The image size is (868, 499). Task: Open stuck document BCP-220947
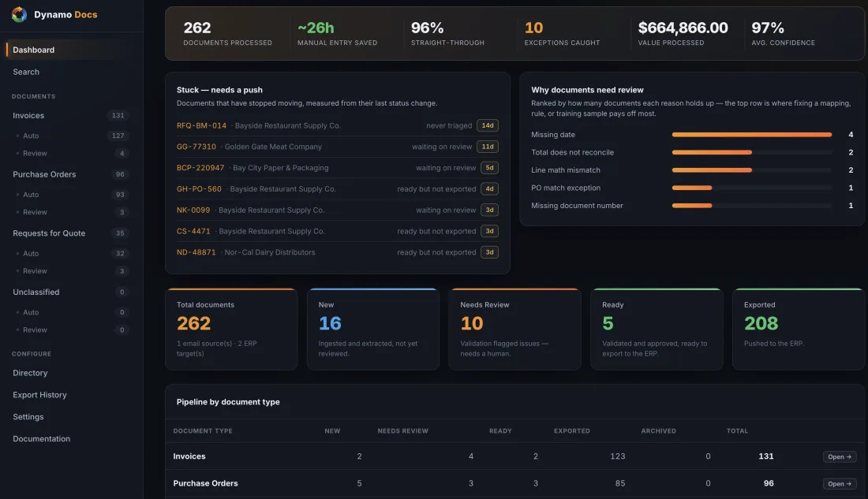pos(200,168)
